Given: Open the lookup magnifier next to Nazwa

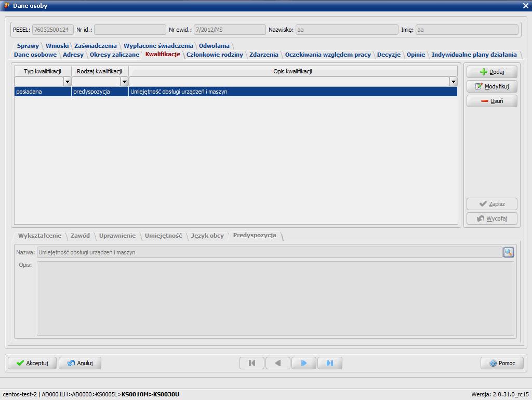Looking at the screenshot, I should point(508,252).
